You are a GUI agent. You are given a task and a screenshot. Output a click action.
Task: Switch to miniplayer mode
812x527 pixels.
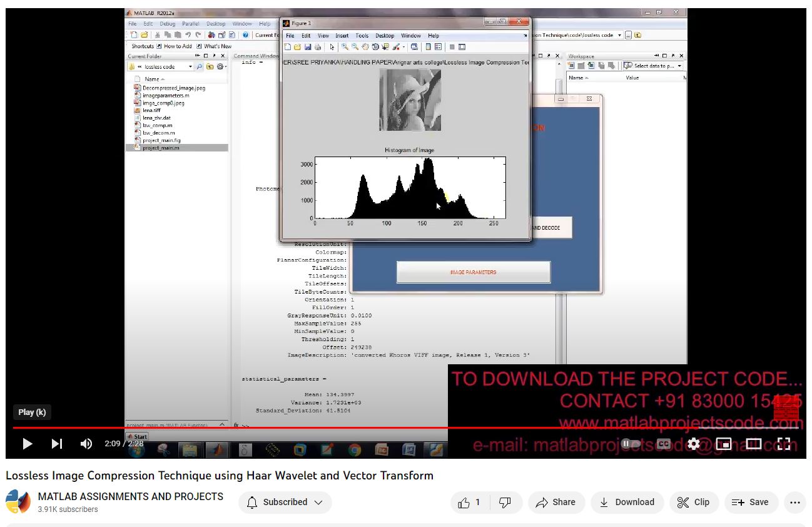click(724, 444)
